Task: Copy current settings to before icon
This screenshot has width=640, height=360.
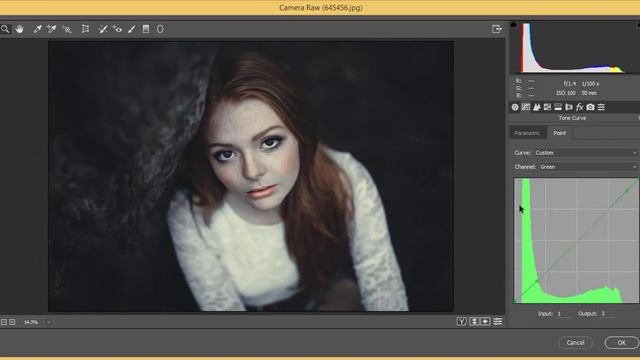Action: click(485, 322)
